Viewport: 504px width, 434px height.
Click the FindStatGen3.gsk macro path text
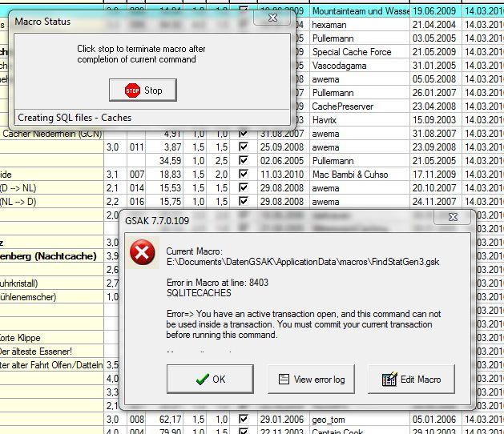[303, 262]
